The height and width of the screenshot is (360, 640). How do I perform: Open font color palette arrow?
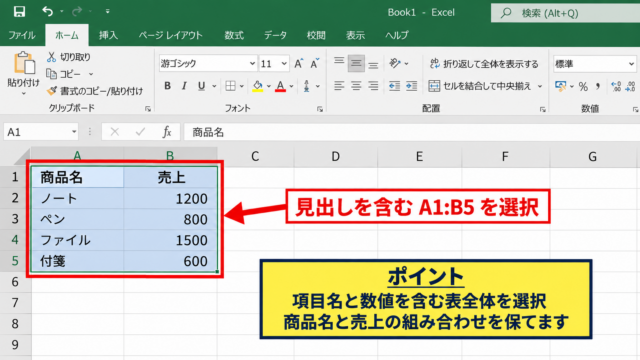(291, 86)
